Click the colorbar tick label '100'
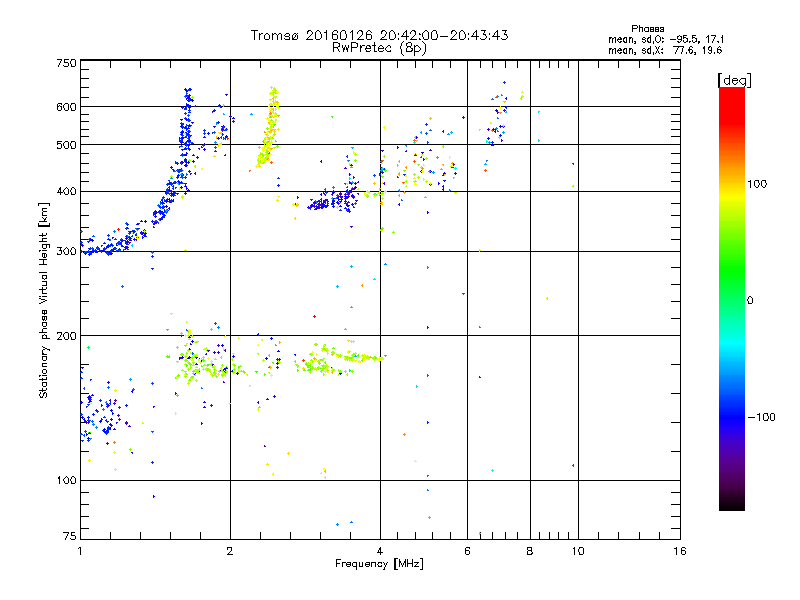Viewport: 800px width, 600px height. [757, 184]
